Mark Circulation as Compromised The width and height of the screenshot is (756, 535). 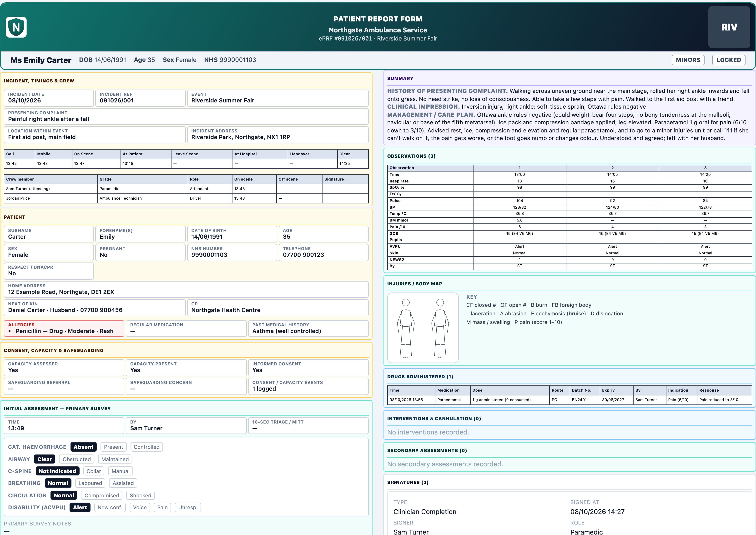point(102,495)
